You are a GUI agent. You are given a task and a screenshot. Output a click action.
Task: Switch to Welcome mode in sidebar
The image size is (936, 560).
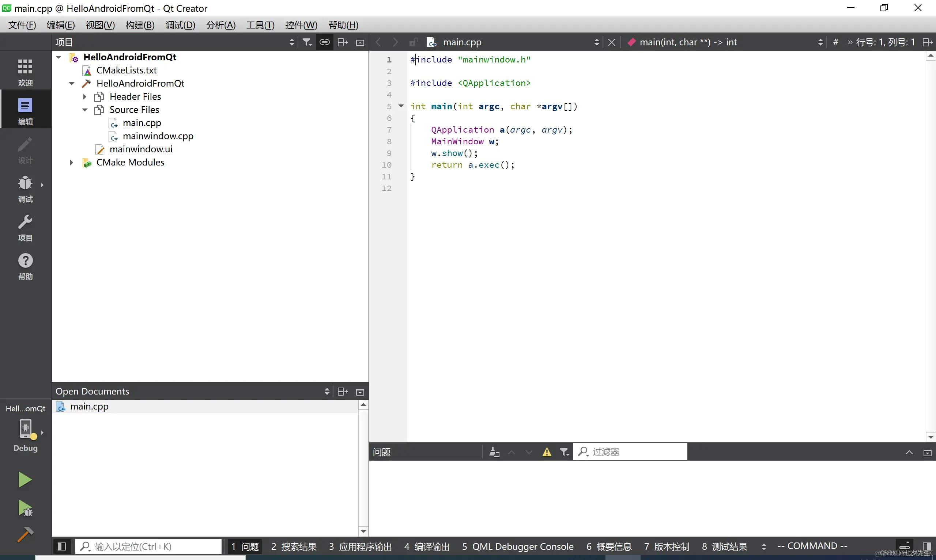click(25, 72)
